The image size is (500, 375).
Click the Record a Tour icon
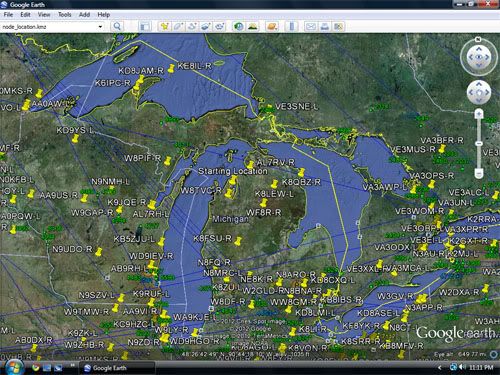(x=219, y=26)
